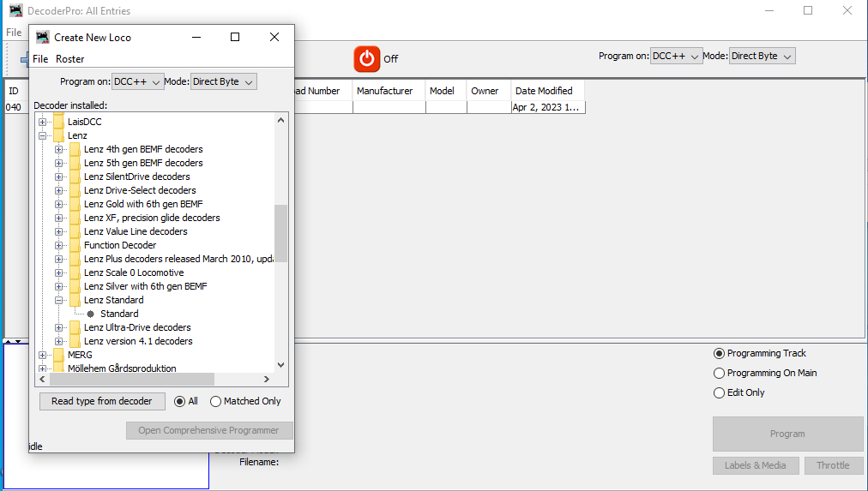
Task: Click the Lenz Standard folder icon
Action: click(x=75, y=300)
